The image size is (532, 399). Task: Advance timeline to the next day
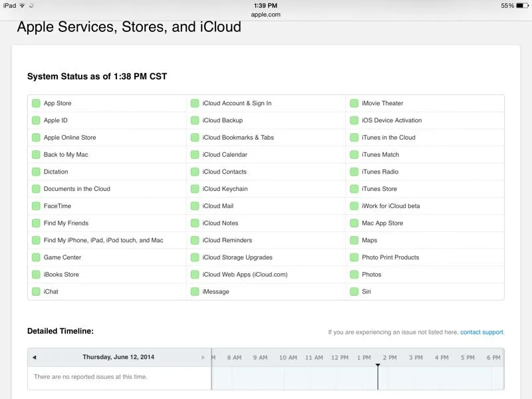[203, 357]
